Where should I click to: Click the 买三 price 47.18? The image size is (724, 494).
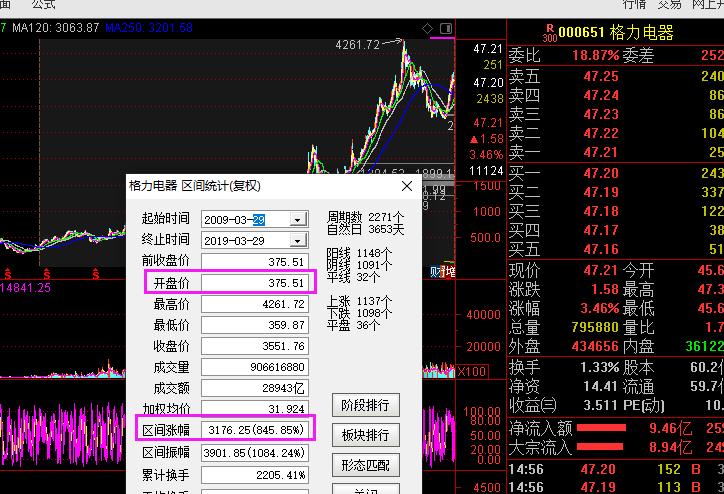[x=601, y=211]
